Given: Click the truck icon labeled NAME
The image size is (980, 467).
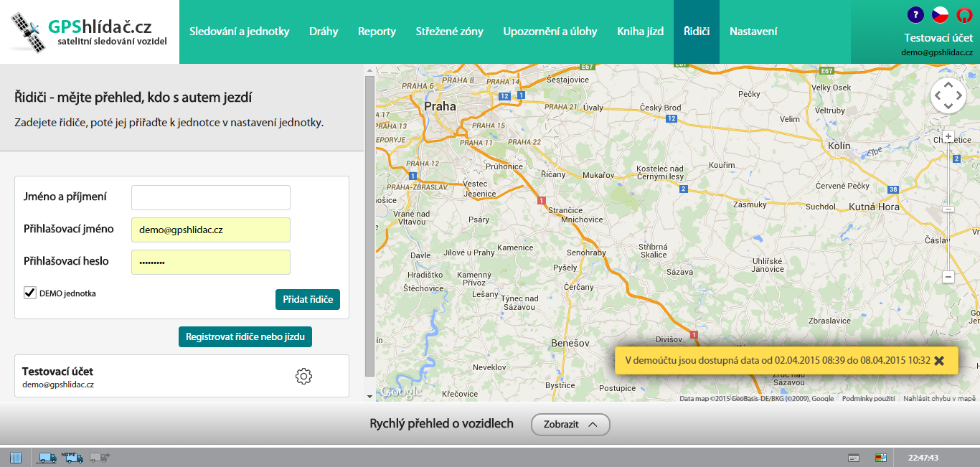Looking at the screenshot, I should click(74, 457).
